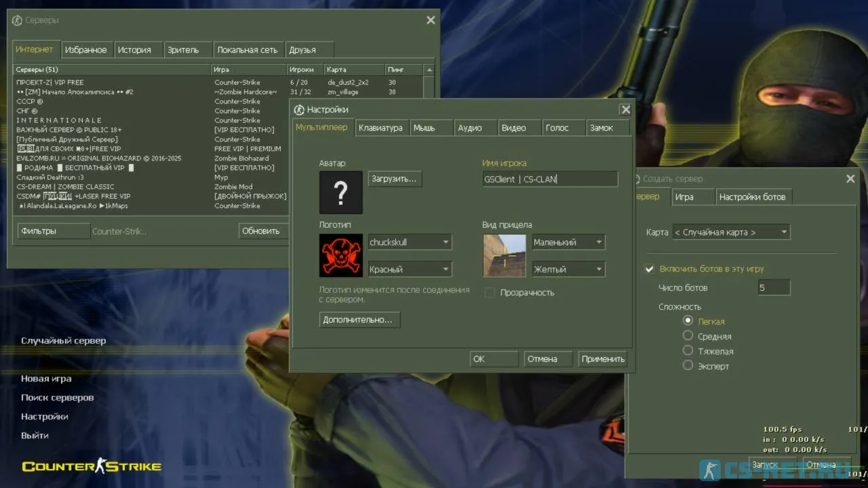Image resolution: width=868 pixels, height=488 pixels.
Task: Click the Загрузить avatar button
Action: (x=395, y=179)
